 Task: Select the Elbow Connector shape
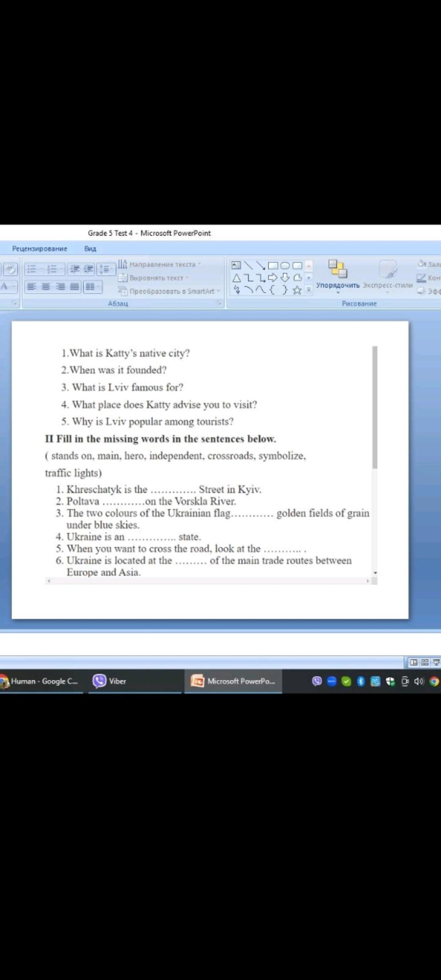[x=248, y=278]
